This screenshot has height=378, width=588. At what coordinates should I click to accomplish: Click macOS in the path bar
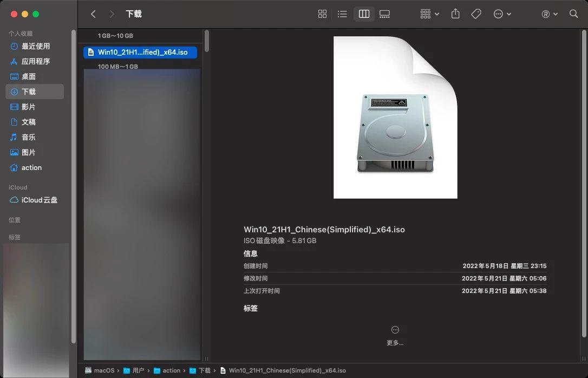[100, 370]
